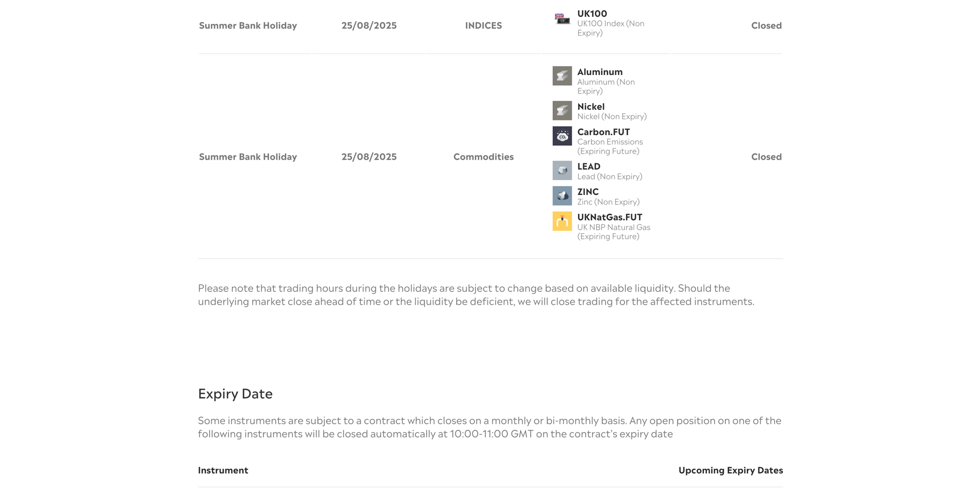This screenshot has width=980, height=498.
Task: Click the ZINC instrument icon
Action: click(x=562, y=196)
